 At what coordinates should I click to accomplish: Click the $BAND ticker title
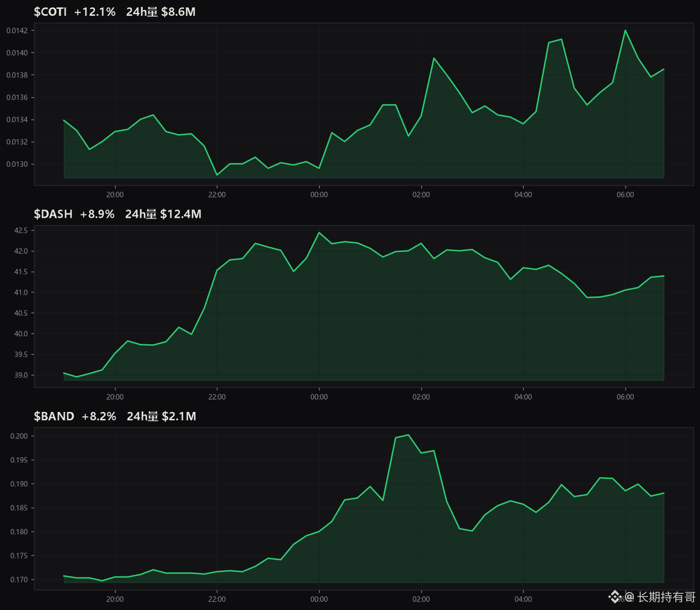(x=54, y=416)
